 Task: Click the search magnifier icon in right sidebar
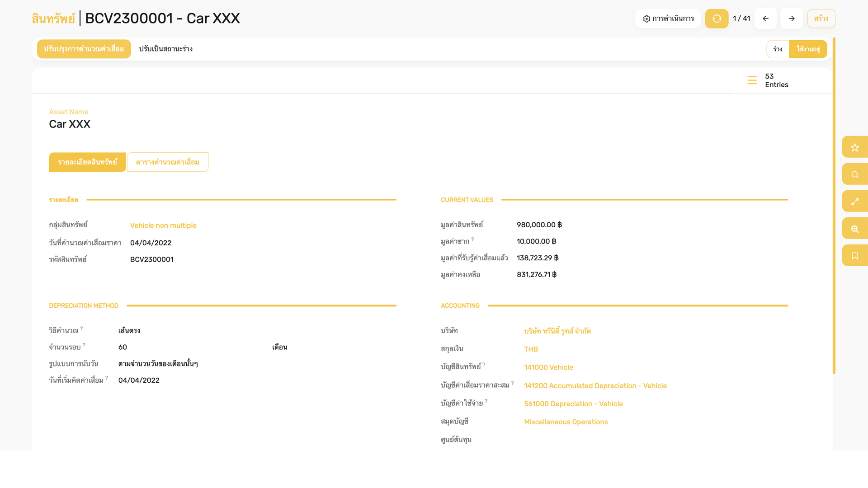(854, 174)
